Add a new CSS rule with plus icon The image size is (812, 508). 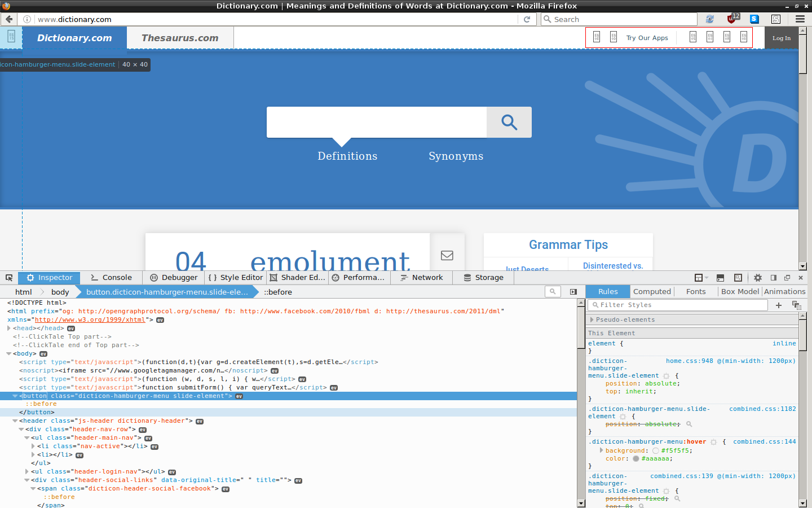779,305
